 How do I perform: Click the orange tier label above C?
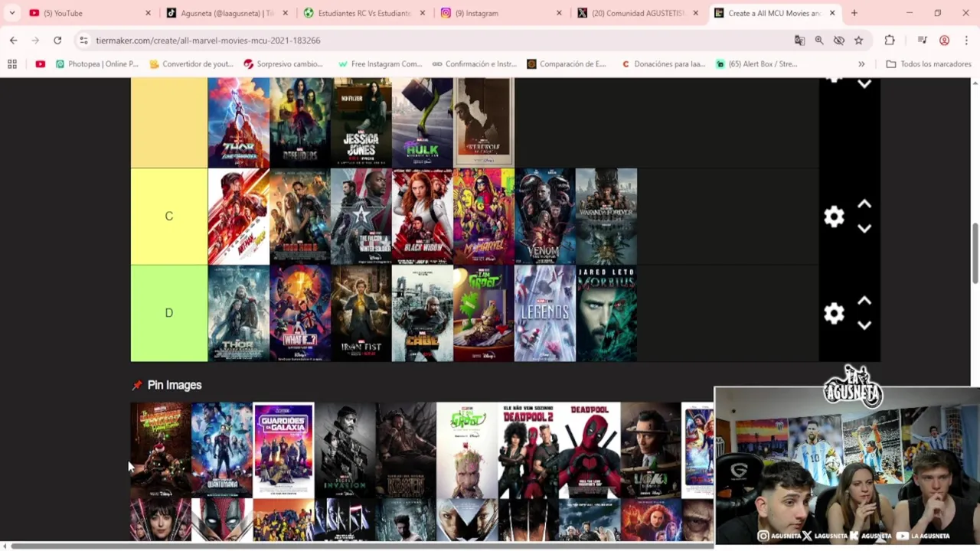(x=169, y=122)
